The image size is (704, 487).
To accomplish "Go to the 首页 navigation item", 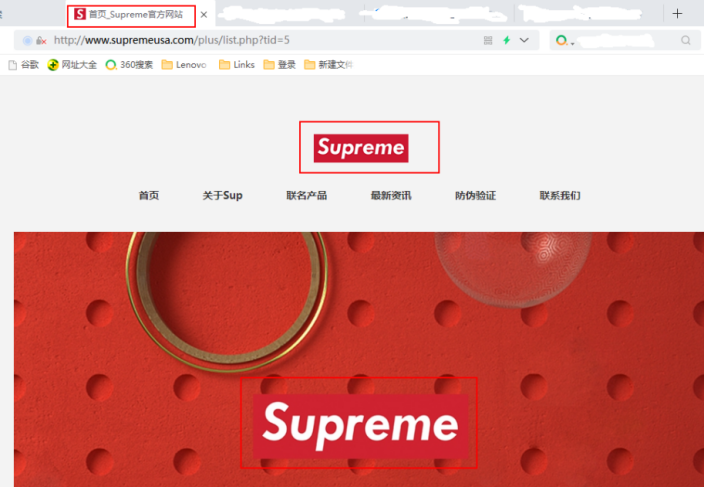I will point(149,196).
